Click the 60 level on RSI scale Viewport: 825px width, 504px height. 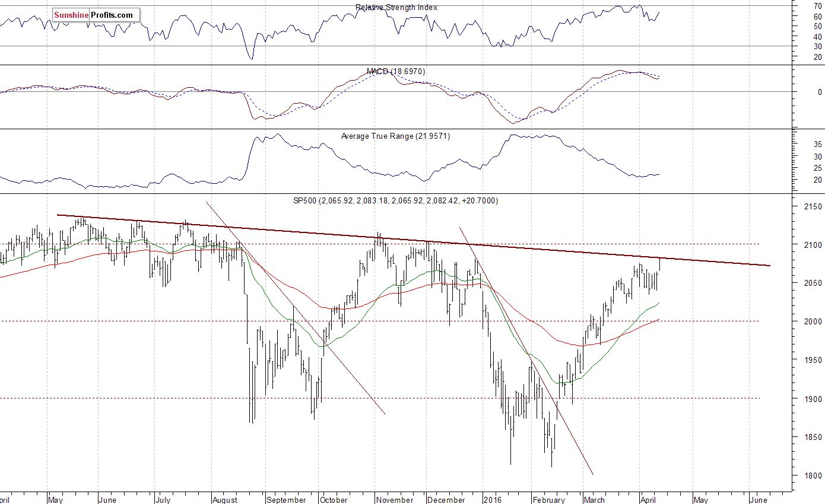point(818,17)
